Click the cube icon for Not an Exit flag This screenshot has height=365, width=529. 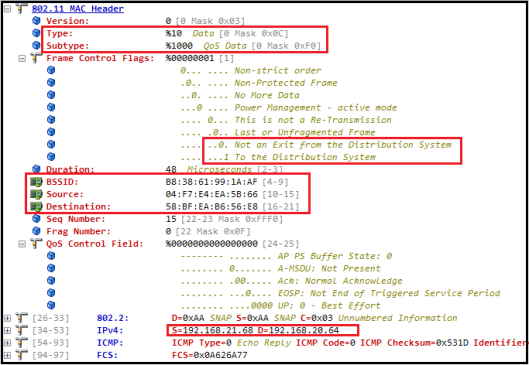[51, 144]
